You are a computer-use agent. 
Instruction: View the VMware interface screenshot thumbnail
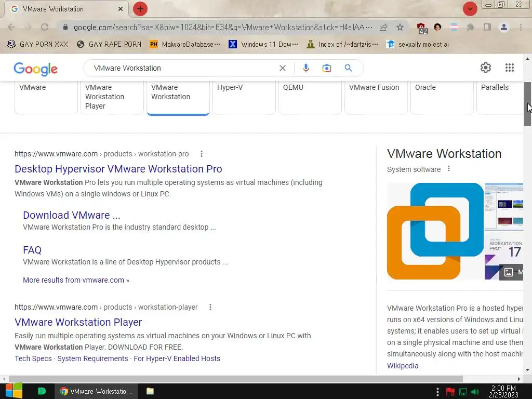(x=504, y=206)
